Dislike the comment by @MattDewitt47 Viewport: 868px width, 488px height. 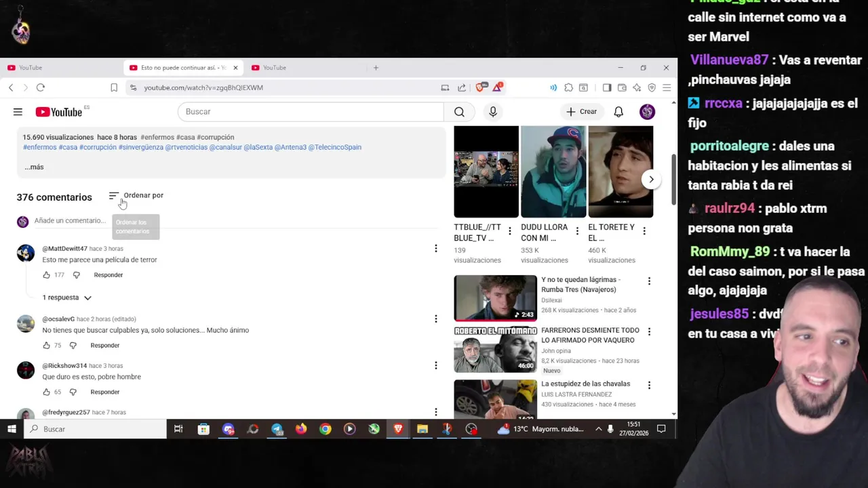pyautogui.click(x=76, y=275)
